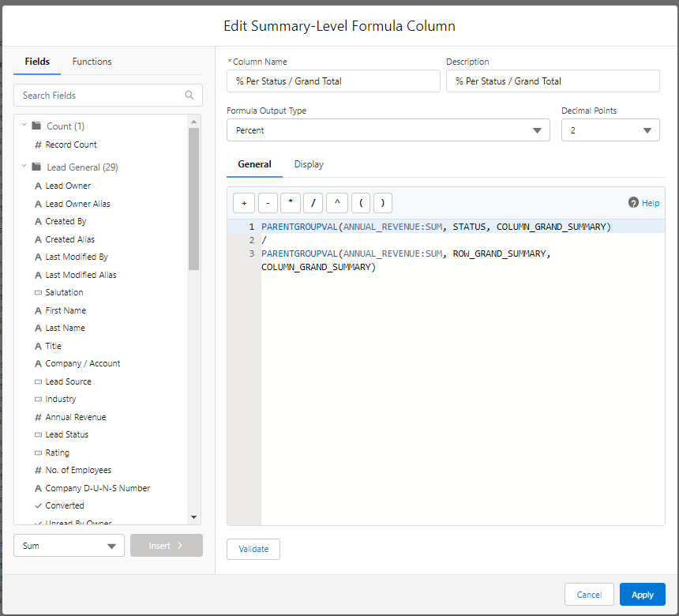
Task: Click the fields list scrollbar thumb
Action: coord(193,199)
